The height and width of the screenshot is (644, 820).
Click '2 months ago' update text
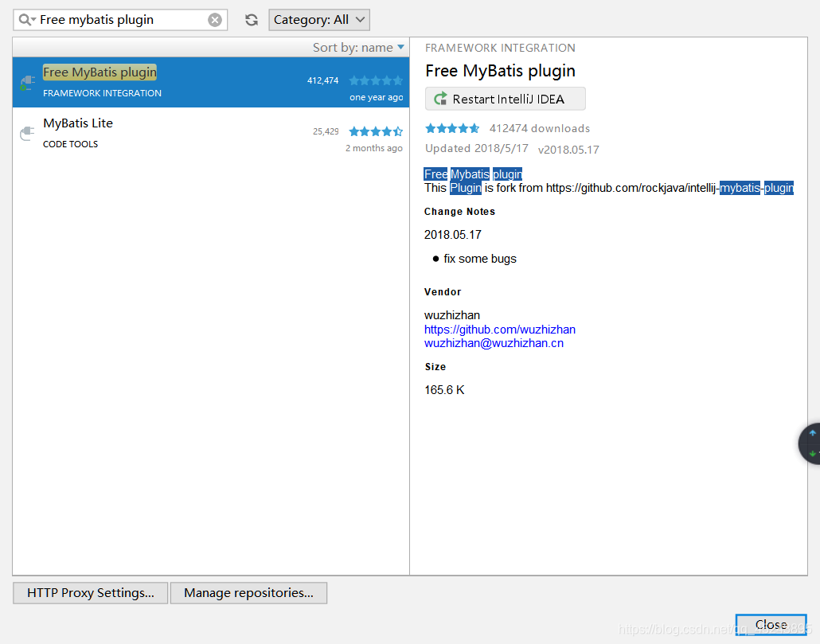pyautogui.click(x=374, y=148)
